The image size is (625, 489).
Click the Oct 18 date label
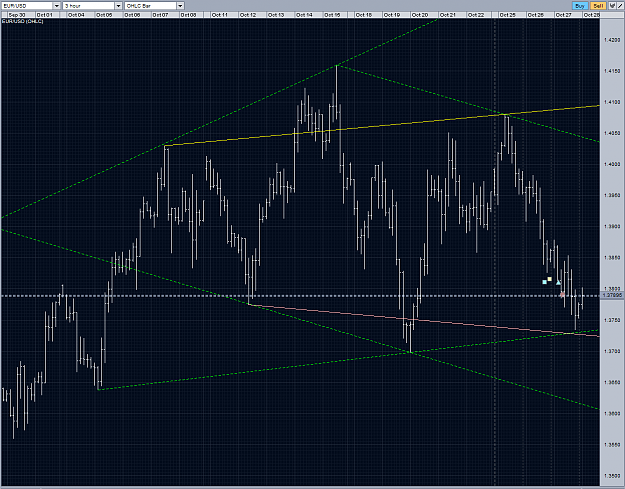point(364,15)
